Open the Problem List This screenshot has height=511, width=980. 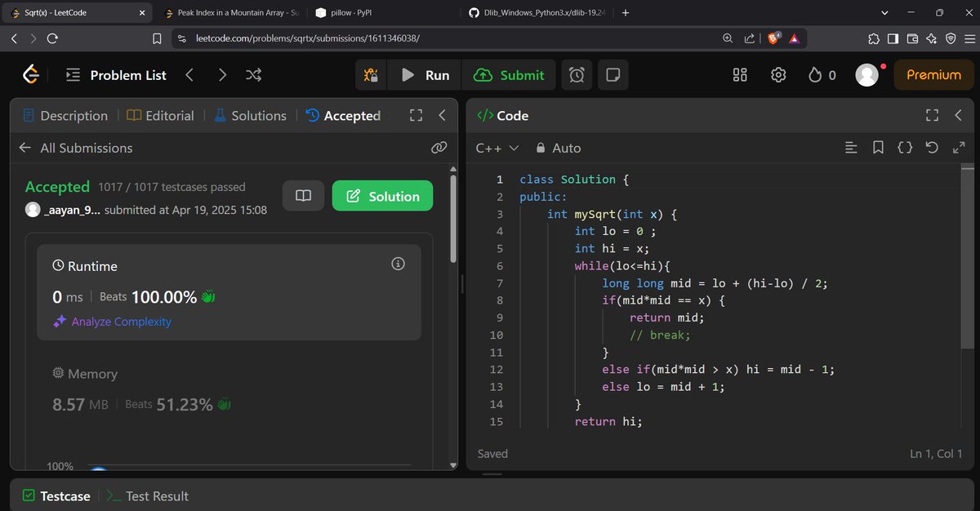(115, 75)
